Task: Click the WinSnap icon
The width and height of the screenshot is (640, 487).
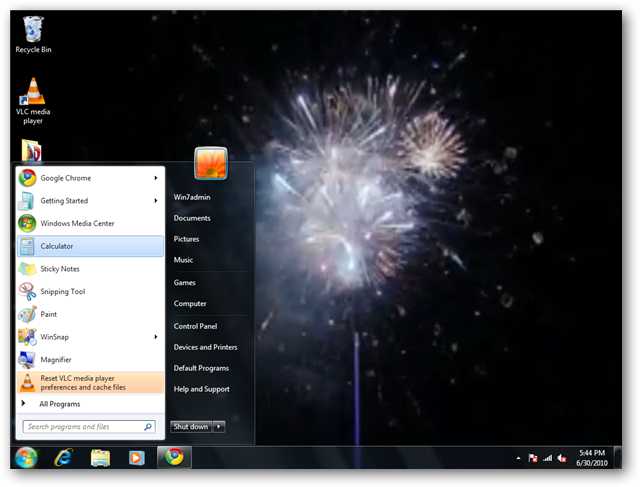Action: tap(27, 337)
